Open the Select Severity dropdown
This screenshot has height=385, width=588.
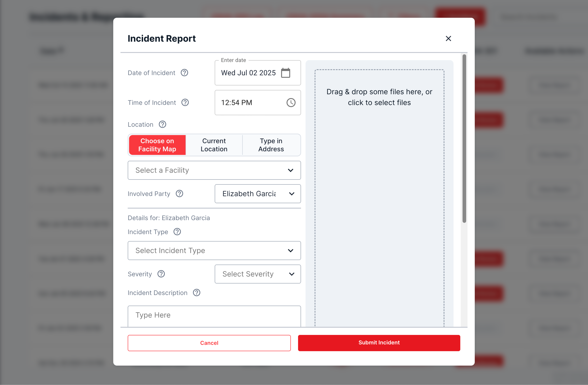pyautogui.click(x=258, y=274)
